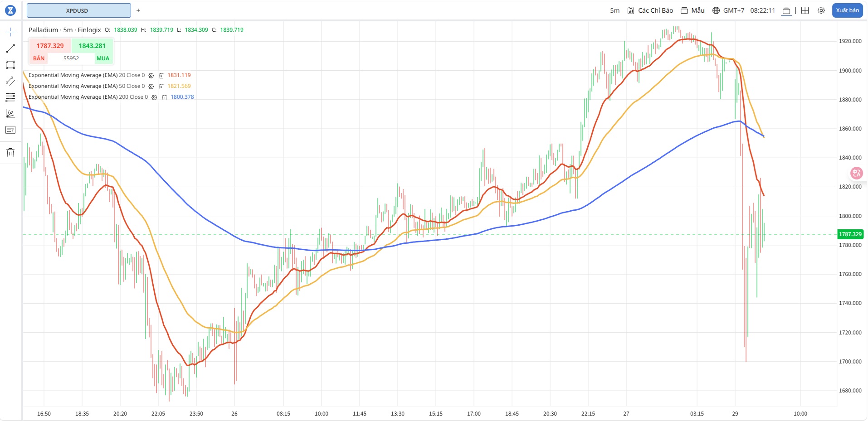Select the fan lines drawing tool
This screenshot has width=868, height=421.
10,114
